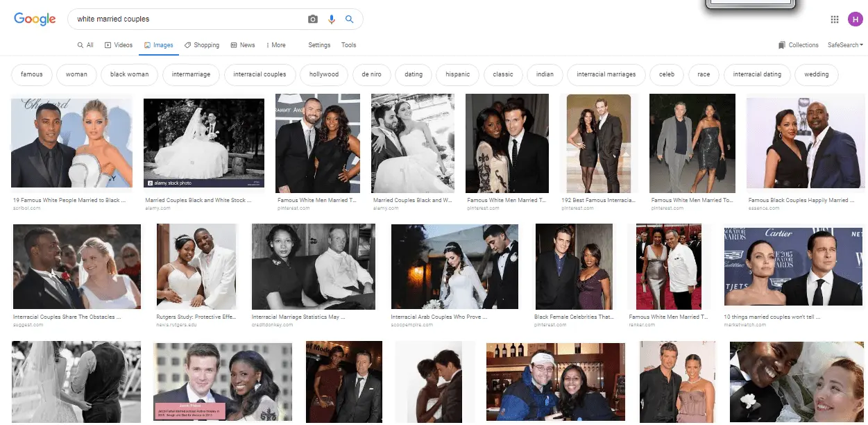Image resolution: width=868 pixels, height=425 pixels.
Task: Expand the SafeSearch dropdown
Action: [844, 45]
